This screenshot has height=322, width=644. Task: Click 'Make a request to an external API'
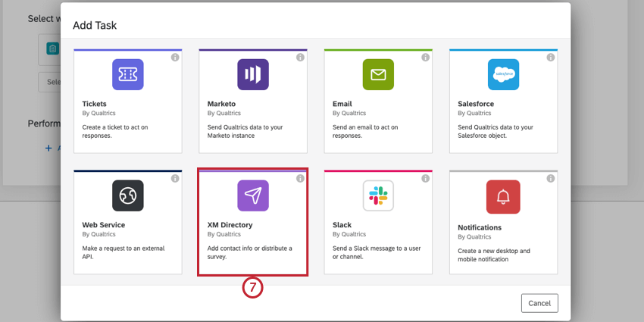pyautogui.click(x=123, y=252)
